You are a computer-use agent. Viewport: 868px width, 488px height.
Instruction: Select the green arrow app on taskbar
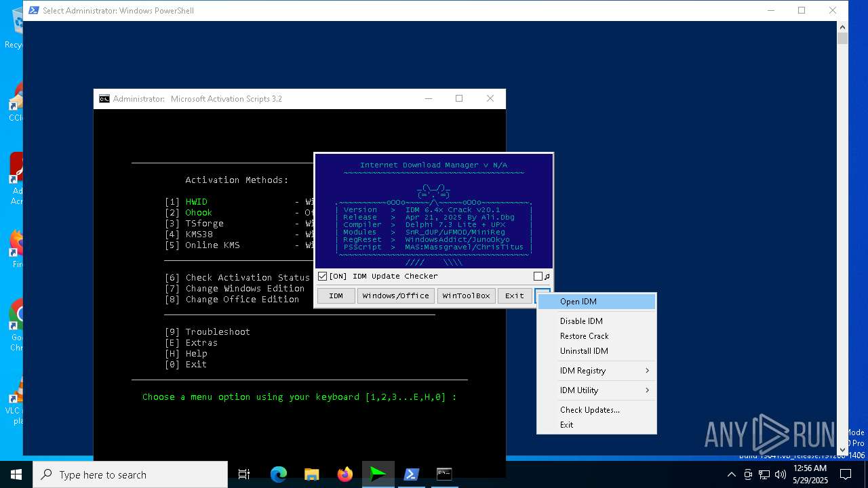[378, 474]
